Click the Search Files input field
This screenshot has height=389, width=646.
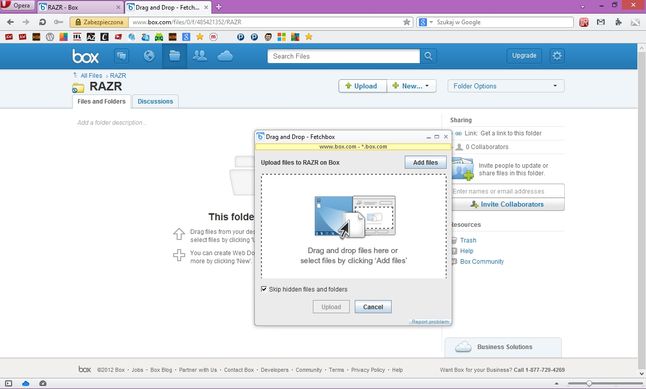coord(343,56)
